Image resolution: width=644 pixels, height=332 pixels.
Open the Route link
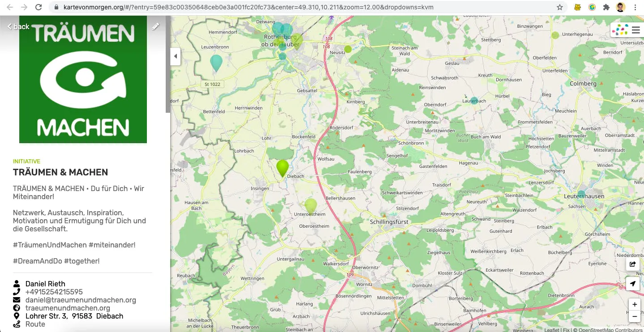click(x=35, y=324)
